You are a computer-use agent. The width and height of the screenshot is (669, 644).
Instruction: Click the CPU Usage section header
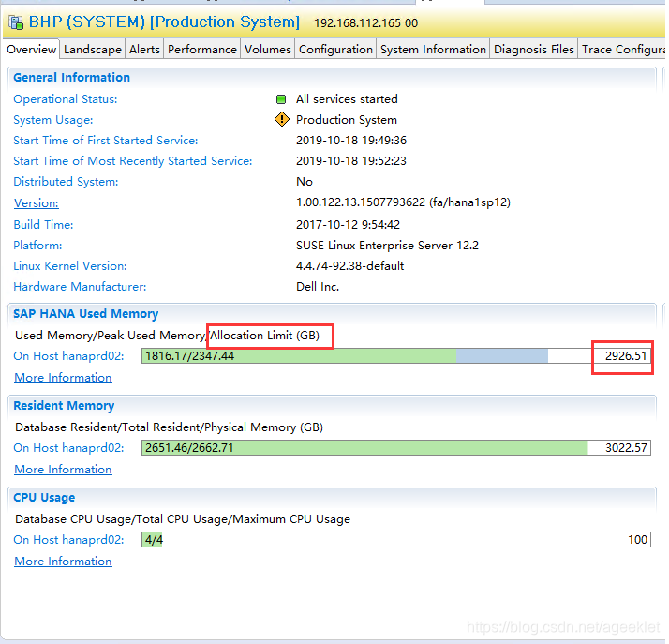[44, 497]
